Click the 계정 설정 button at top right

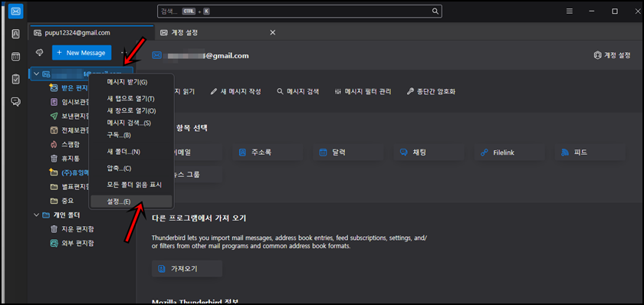click(x=612, y=55)
